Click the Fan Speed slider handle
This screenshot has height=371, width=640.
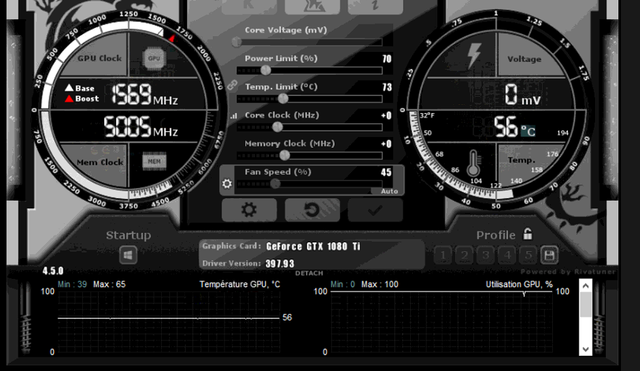coord(276,184)
